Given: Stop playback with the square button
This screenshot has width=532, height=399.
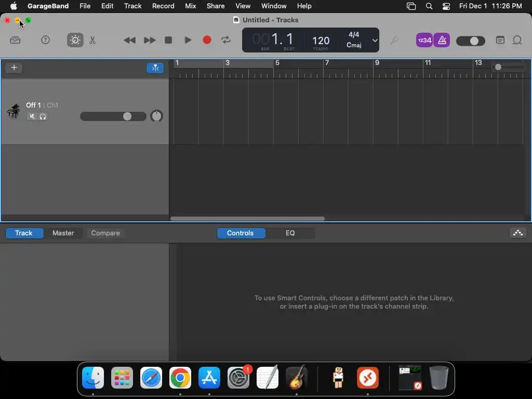Looking at the screenshot, I should tap(168, 41).
